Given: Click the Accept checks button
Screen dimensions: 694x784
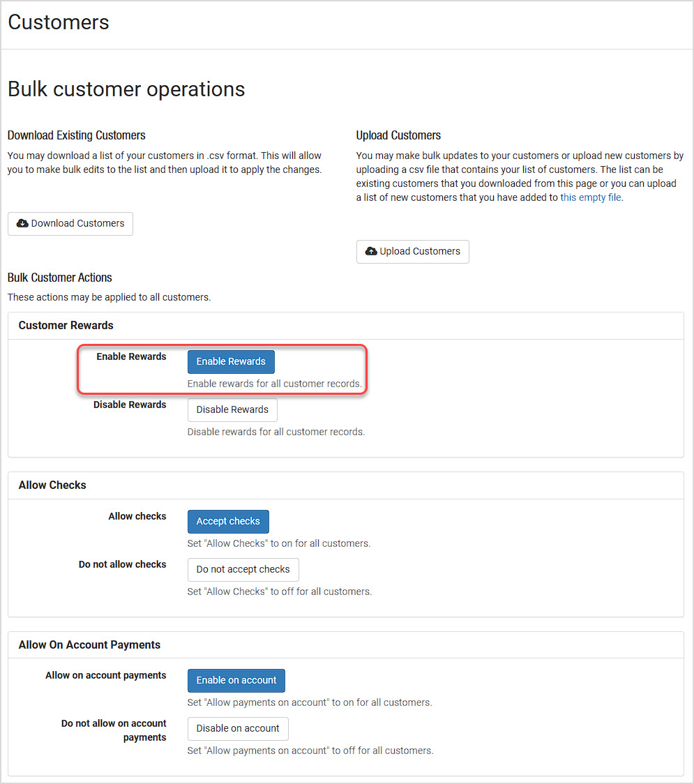Looking at the screenshot, I should click(x=228, y=522).
